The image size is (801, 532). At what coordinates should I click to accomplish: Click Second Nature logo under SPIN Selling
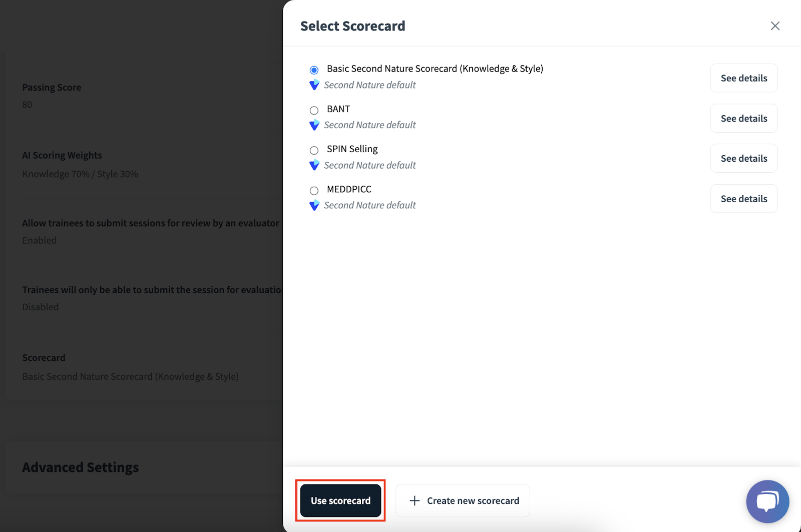click(314, 165)
